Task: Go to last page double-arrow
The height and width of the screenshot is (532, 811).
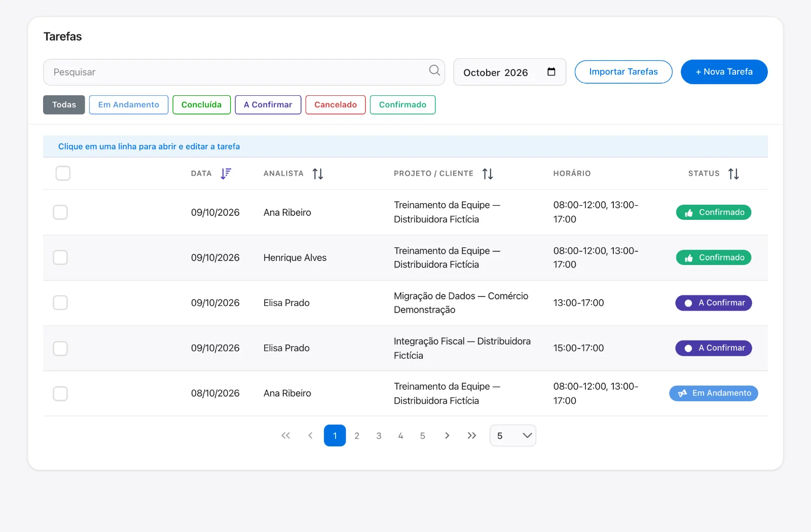Action: (x=472, y=436)
